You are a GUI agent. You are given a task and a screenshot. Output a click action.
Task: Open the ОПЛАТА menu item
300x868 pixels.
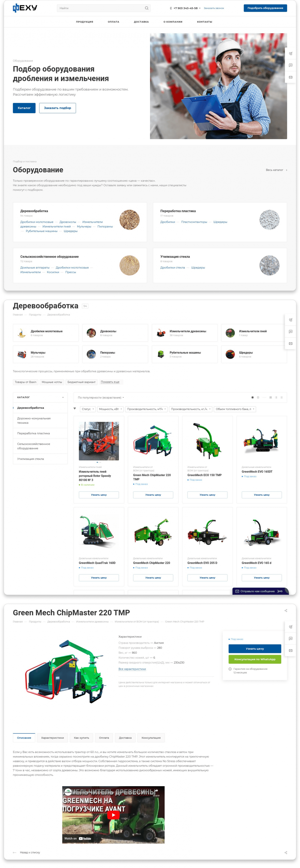(113, 22)
